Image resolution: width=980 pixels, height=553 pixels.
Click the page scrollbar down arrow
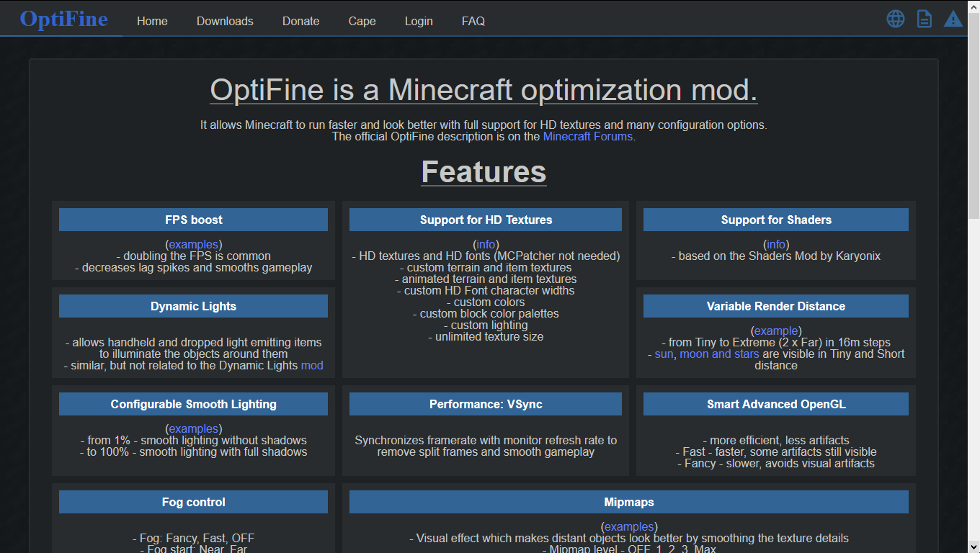point(974,547)
